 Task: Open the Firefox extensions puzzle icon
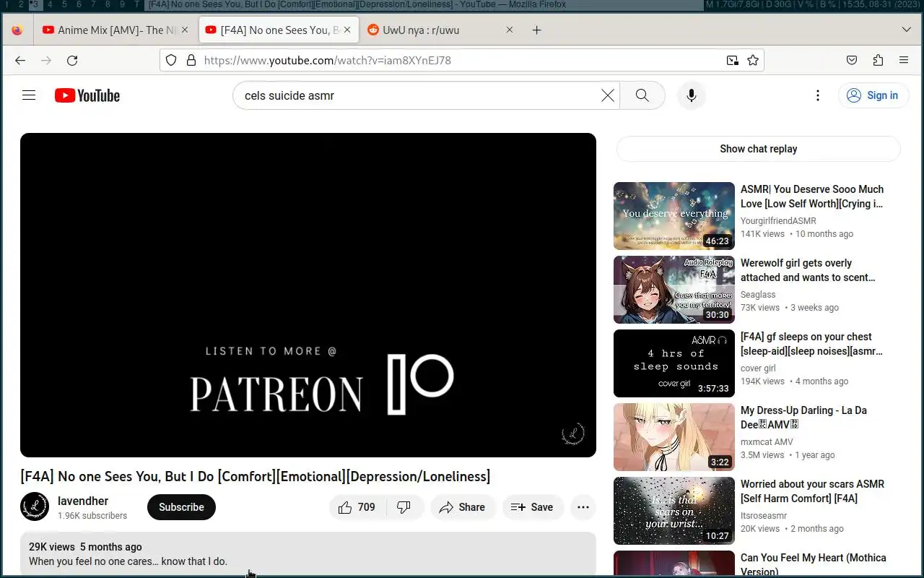pos(878,61)
